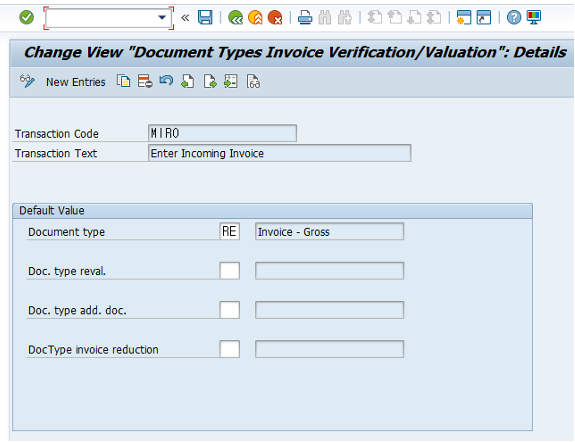The width and height of the screenshot is (575, 442).
Task: Click the Previous Entry icon
Action: coord(188,81)
